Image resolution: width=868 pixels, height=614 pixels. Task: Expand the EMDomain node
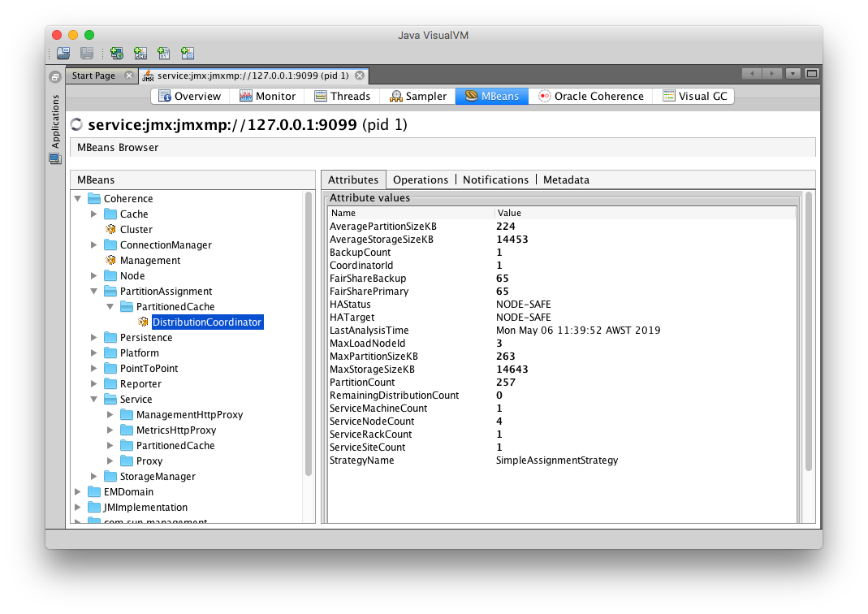tap(78, 491)
